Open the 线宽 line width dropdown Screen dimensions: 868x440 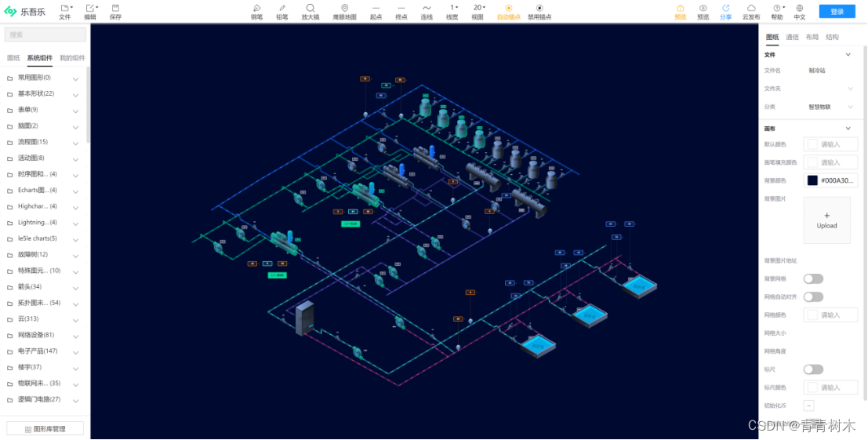[x=452, y=12]
